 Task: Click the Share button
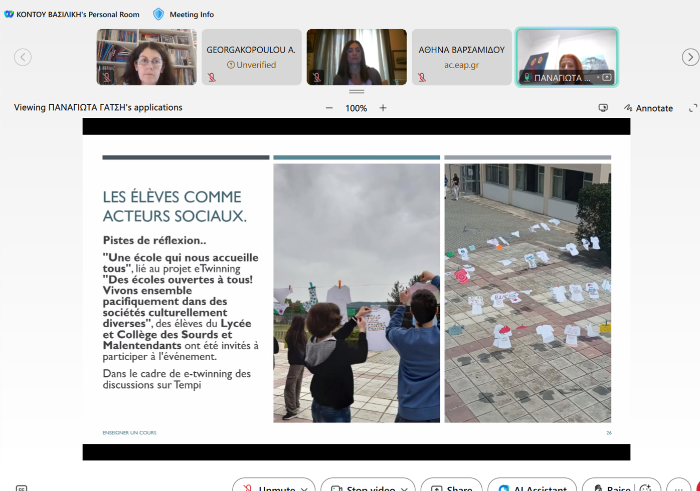click(x=450, y=489)
